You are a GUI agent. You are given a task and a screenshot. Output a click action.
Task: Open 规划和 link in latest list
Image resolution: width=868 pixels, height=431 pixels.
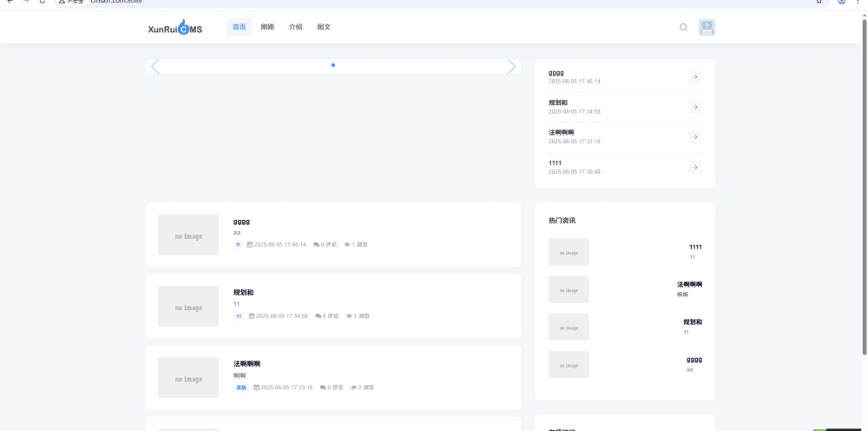tap(558, 103)
